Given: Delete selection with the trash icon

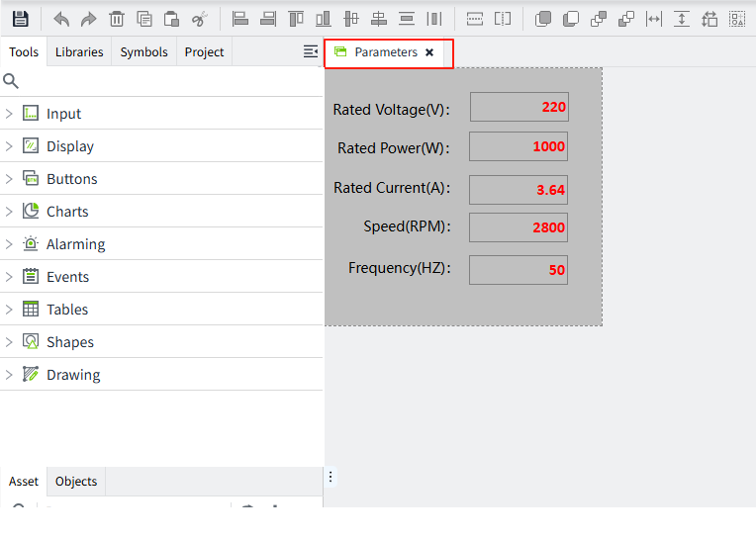Looking at the screenshot, I should tap(116, 19).
